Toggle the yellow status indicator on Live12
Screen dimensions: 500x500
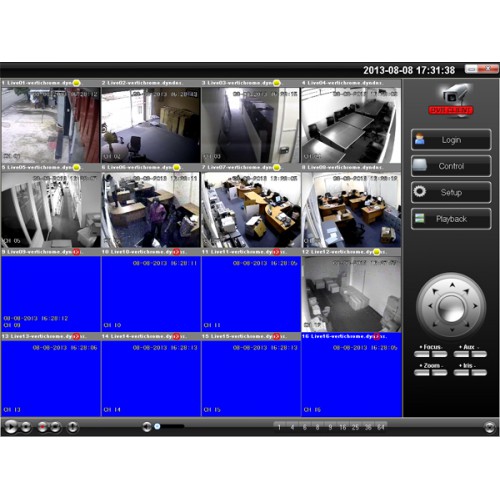tap(377, 252)
